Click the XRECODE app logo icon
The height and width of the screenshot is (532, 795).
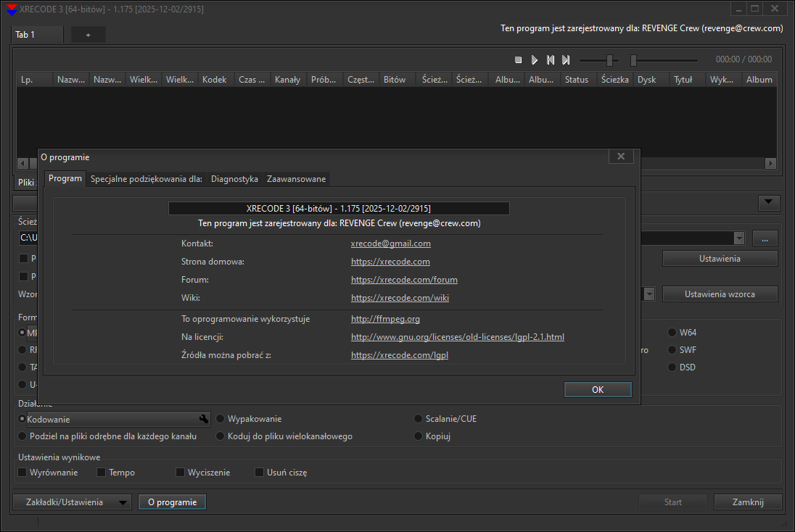click(12, 9)
